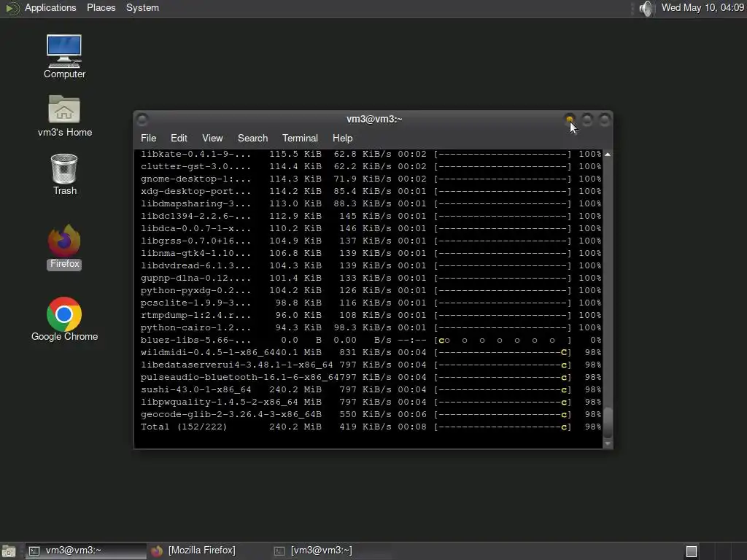The width and height of the screenshot is (747, 560).
Task: Click the terminal scrollbar up arrow
Action: 608,155
